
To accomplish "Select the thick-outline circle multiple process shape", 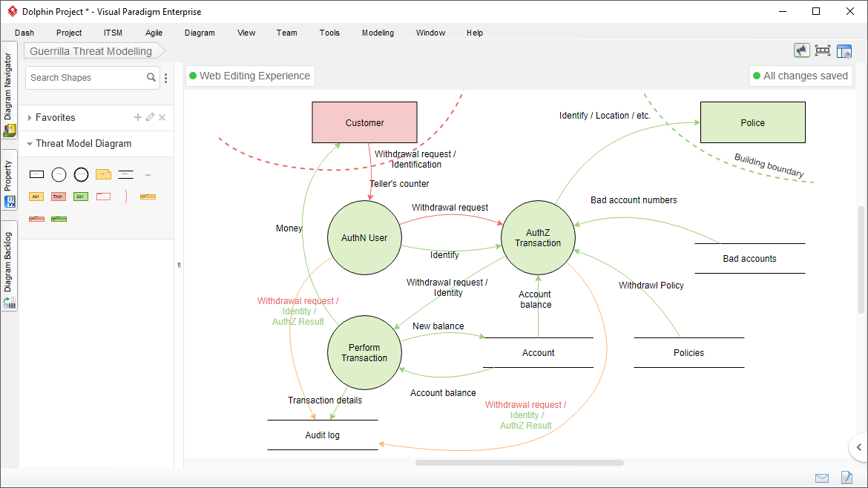I will (x=81, y=175).
